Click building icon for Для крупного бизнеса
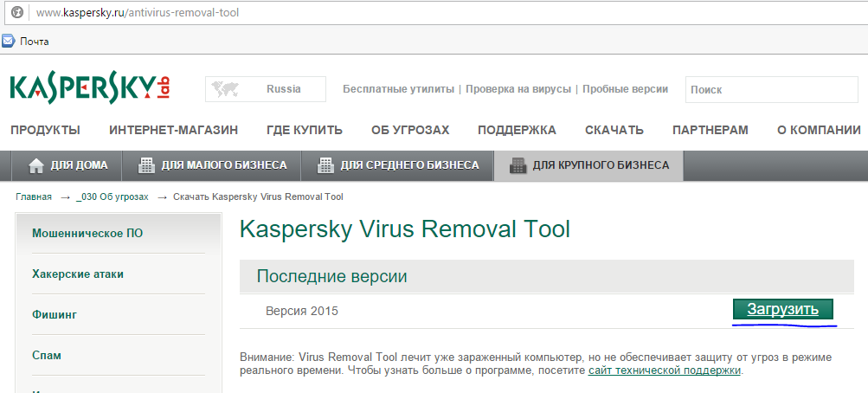The image size is (868, 393). (x=518, y=165)
